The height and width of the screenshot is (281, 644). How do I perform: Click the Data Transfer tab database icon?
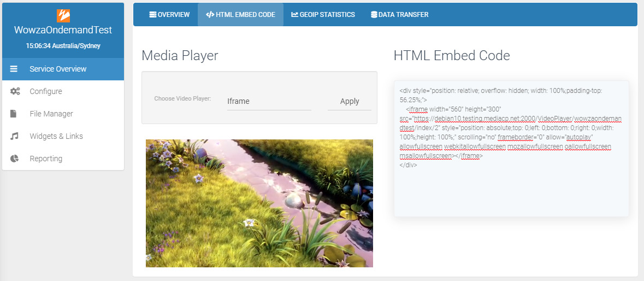click(374, 15)
